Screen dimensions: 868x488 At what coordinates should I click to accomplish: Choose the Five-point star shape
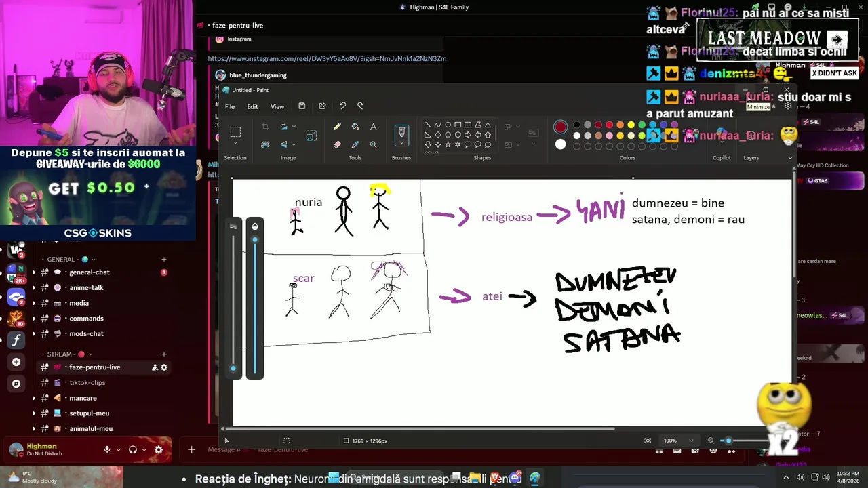coord(448,144)
